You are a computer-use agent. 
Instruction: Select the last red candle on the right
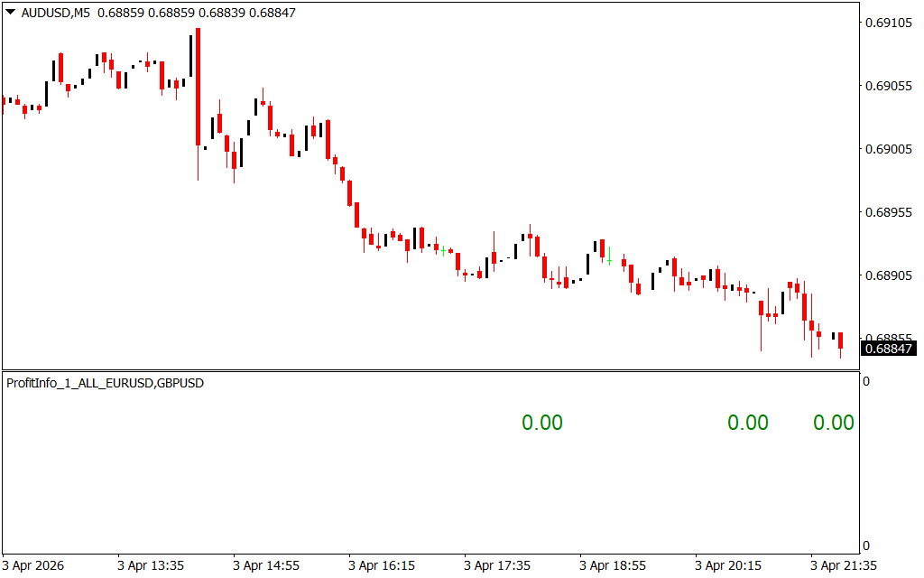840,340
